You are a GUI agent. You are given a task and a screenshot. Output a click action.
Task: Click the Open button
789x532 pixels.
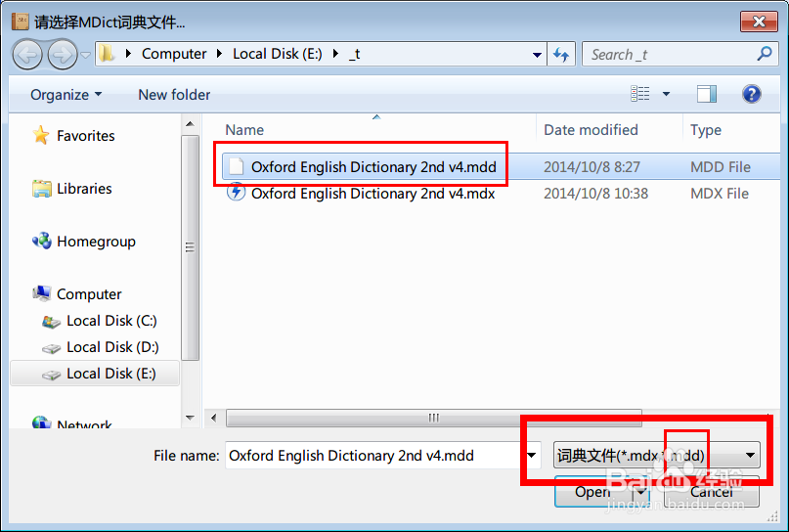tap(592, 492)
